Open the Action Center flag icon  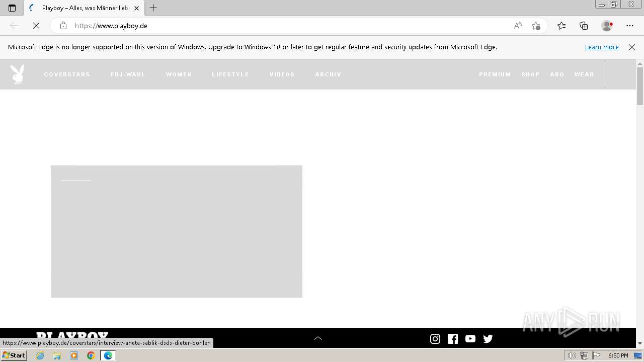pyautogui.click(x=596, y=355)
